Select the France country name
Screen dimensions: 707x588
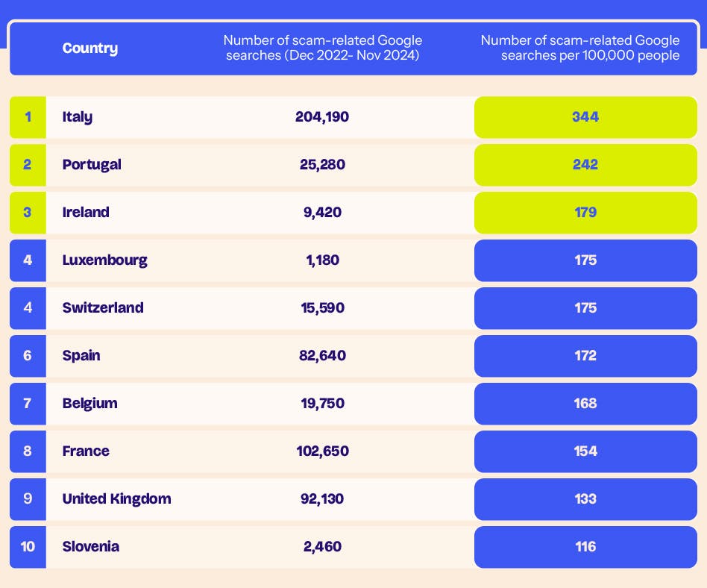coord(86,451)
